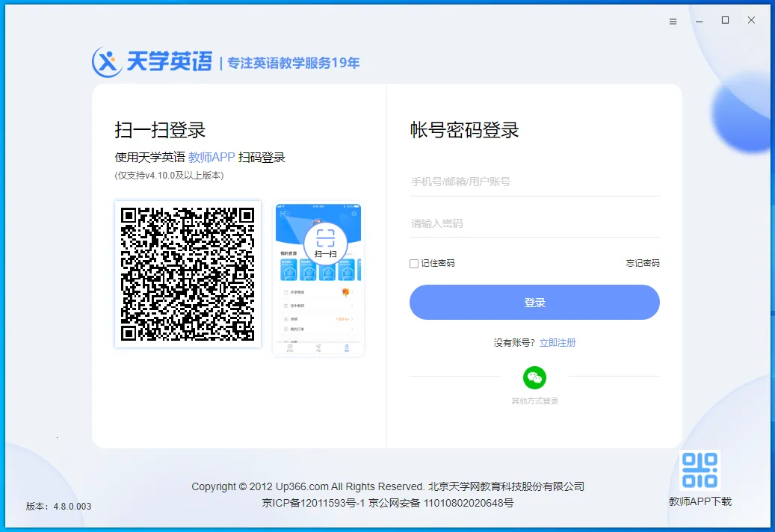Click the 登录 button
Viewport: 775px width, 532px height.
pos(534,302)
